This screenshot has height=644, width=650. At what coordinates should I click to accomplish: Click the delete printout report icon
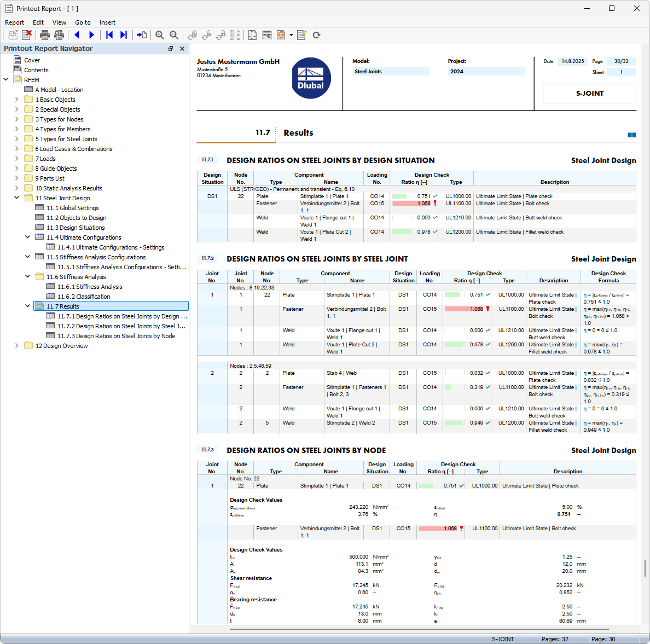click(x=27, y=35)
